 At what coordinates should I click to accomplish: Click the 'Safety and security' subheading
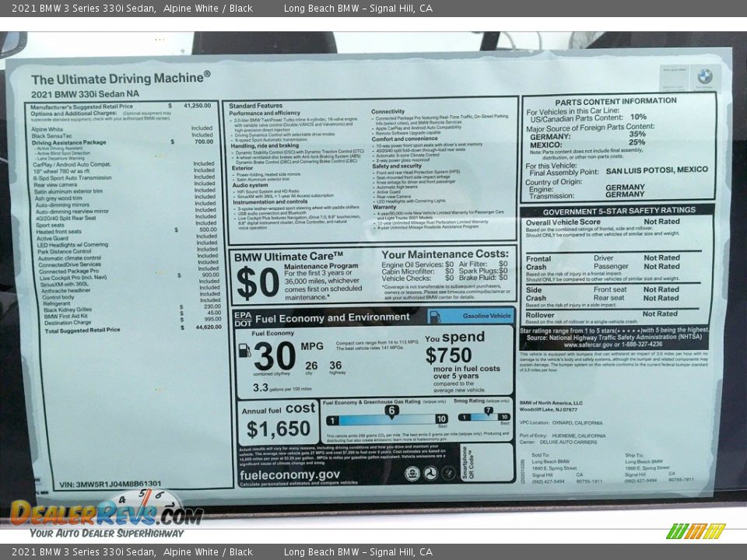point(396,166)
